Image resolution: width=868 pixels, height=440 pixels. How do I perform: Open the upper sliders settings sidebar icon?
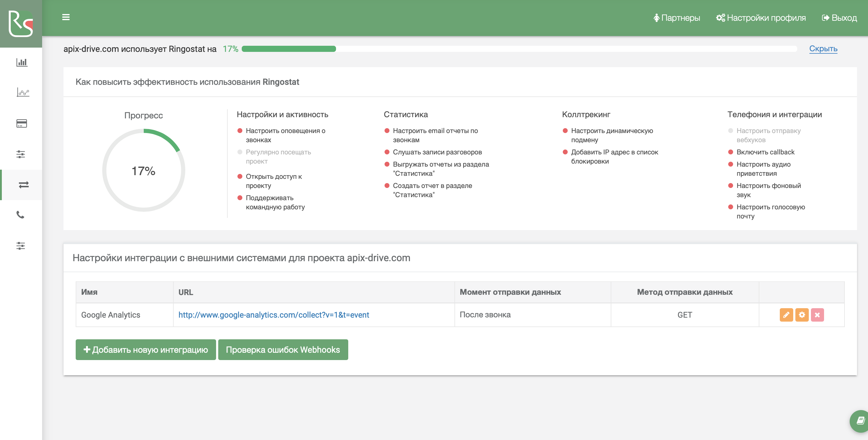20,154
